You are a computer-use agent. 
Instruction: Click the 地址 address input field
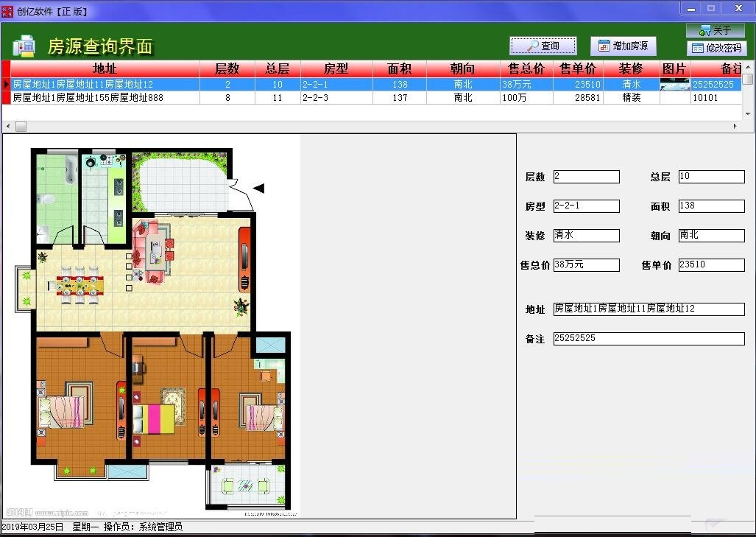pyautogui.click(x=648, y=309)
